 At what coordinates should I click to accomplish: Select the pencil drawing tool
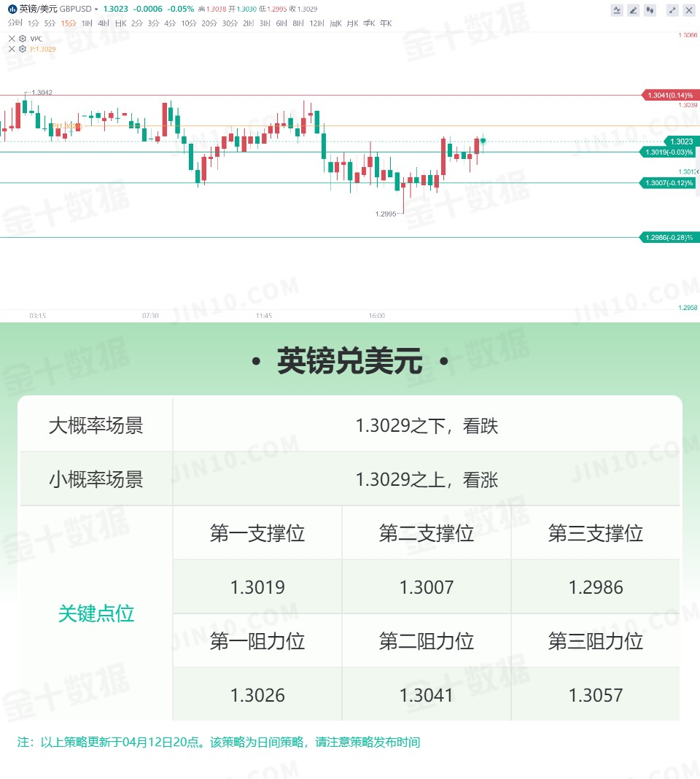click(x=633, y=10)
